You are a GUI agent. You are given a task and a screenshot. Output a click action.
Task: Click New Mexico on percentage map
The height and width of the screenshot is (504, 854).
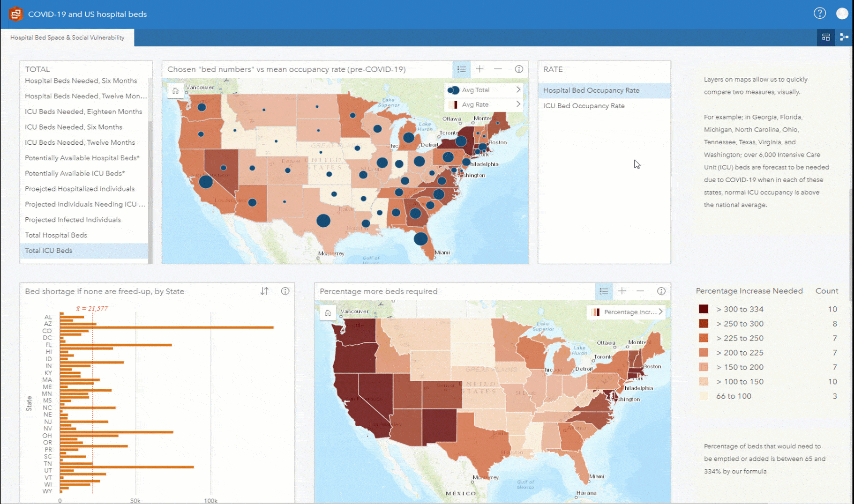439,426
